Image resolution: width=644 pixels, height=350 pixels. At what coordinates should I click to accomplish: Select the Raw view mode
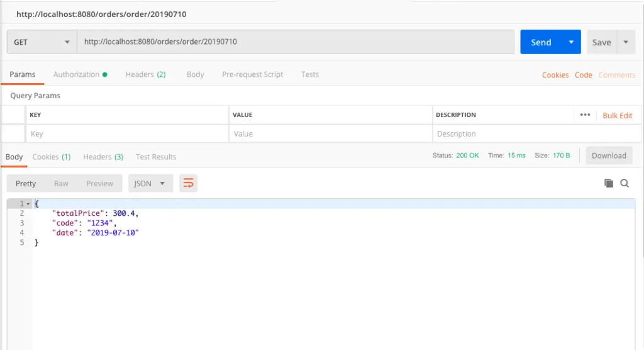(x=61, y=183)
